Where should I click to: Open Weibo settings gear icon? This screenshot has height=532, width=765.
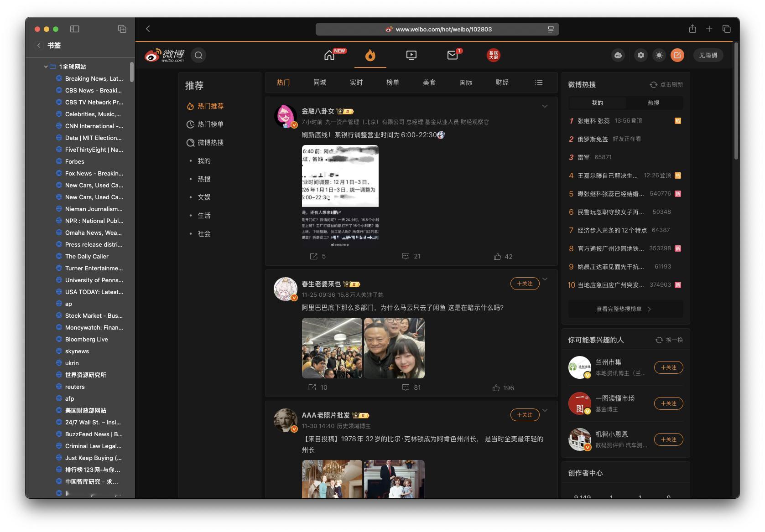pyautogui.click(x=641, y=55)
